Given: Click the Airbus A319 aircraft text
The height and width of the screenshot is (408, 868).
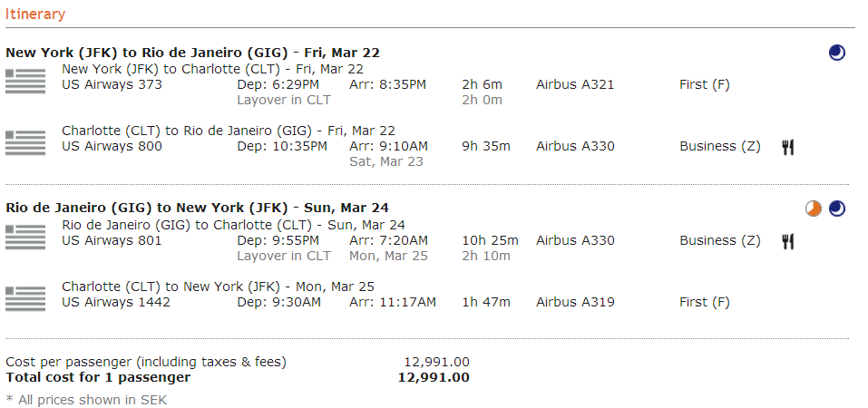Looking at the screenshot, I should [x=575, y=302].
